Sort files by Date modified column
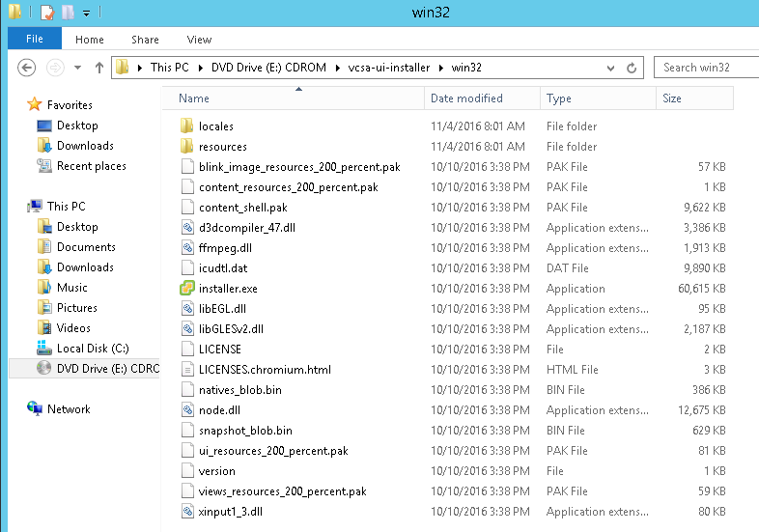The width and height of the screenshot is (759, 532). tap(466, 98)
